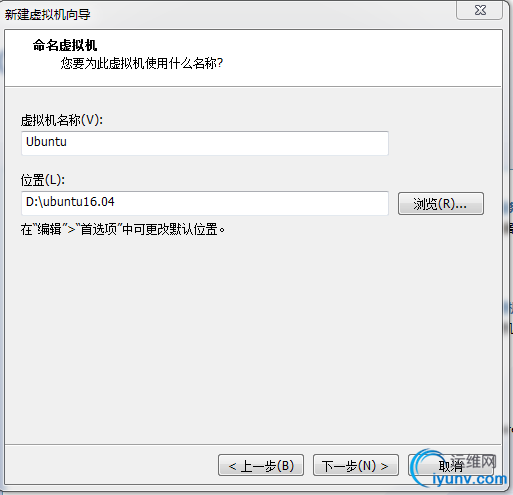Click the location field showing D:\ubuntu16.04
The height and width of the screenshot is (495, 513).
tap(205, 203)
